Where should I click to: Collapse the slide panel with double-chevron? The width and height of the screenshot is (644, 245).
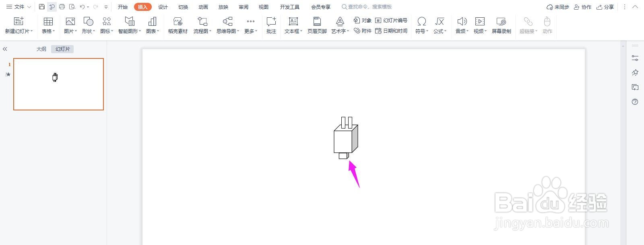pyautogui.click(x=5, y=49)
